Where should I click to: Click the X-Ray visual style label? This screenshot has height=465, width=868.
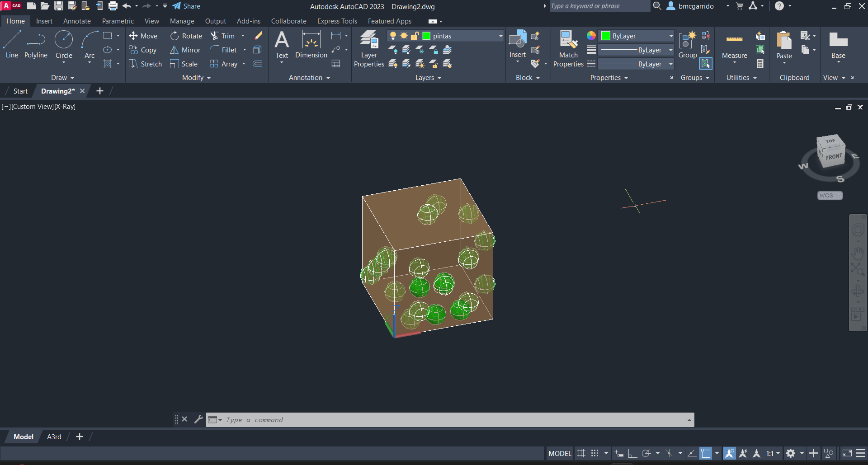tap(65, 107)
